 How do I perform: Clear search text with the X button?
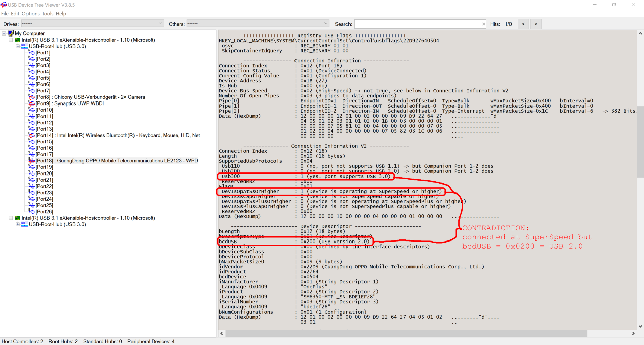point(483,24)
